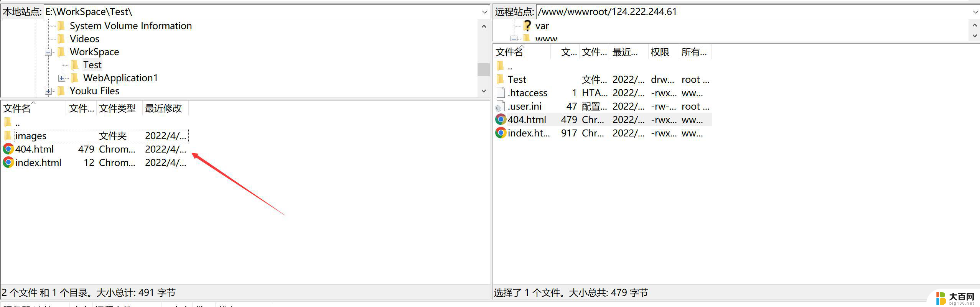Screen dimensions: 980x307
Task: Click local tree scrollbar up arrow
Action: tap(484, 26)
